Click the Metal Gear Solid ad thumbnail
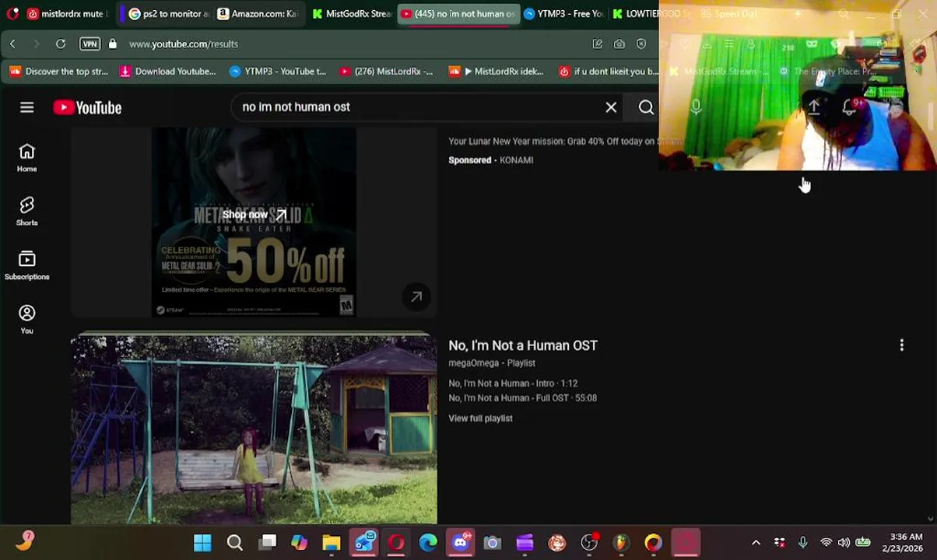The width and height of the screenshot is (937, 560). [x=254, y=222]
